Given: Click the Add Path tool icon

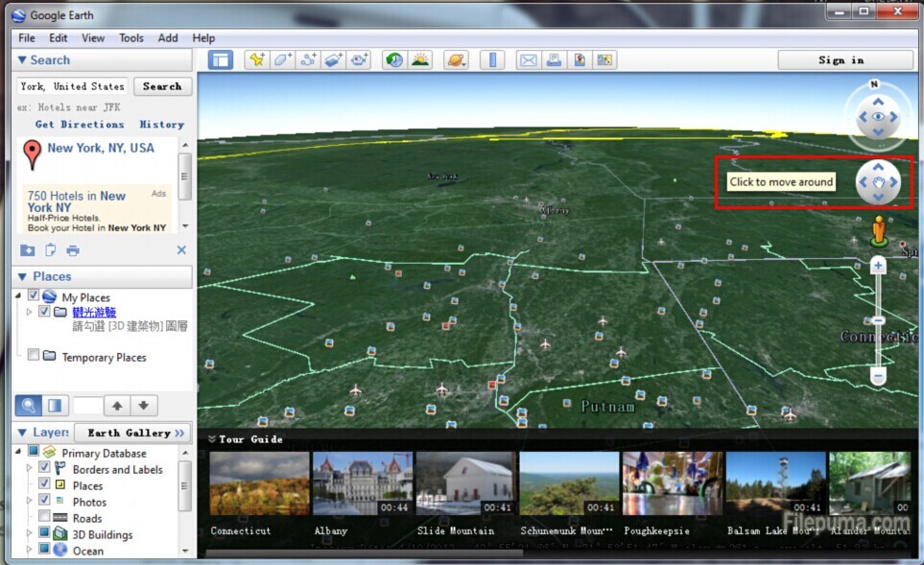Looking at the screenshot, I should pyautogui.click(x=308, y=59).
